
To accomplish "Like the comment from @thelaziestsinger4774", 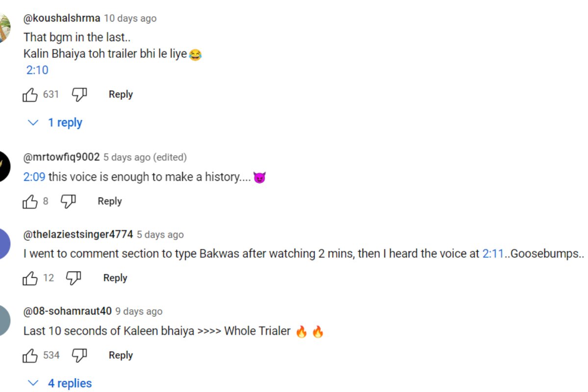I will (x=30, y=278).
